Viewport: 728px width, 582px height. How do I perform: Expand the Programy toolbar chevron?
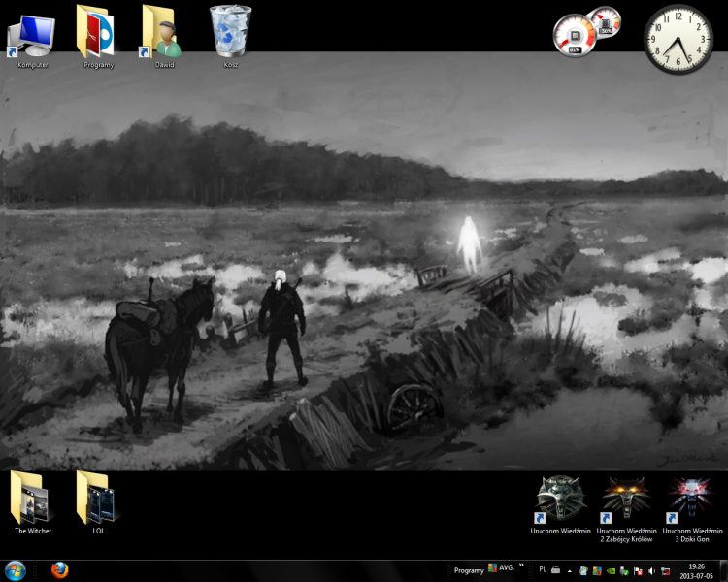coord(521,565)
